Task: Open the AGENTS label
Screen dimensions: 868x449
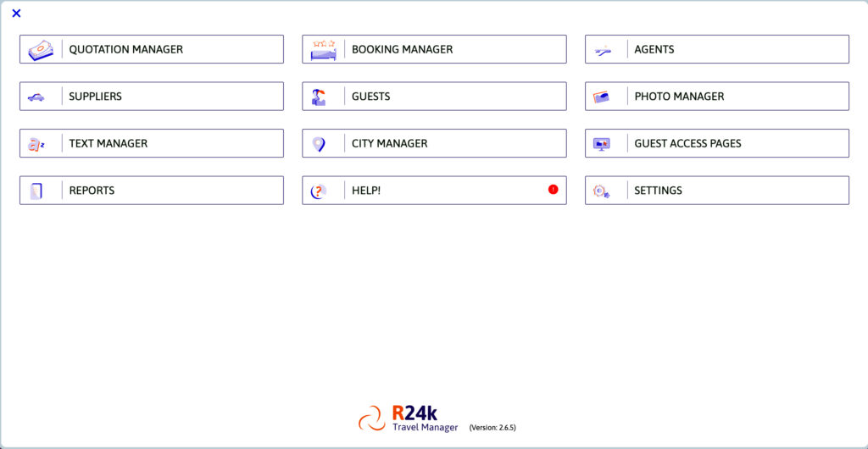Action: tap(654, 50)
